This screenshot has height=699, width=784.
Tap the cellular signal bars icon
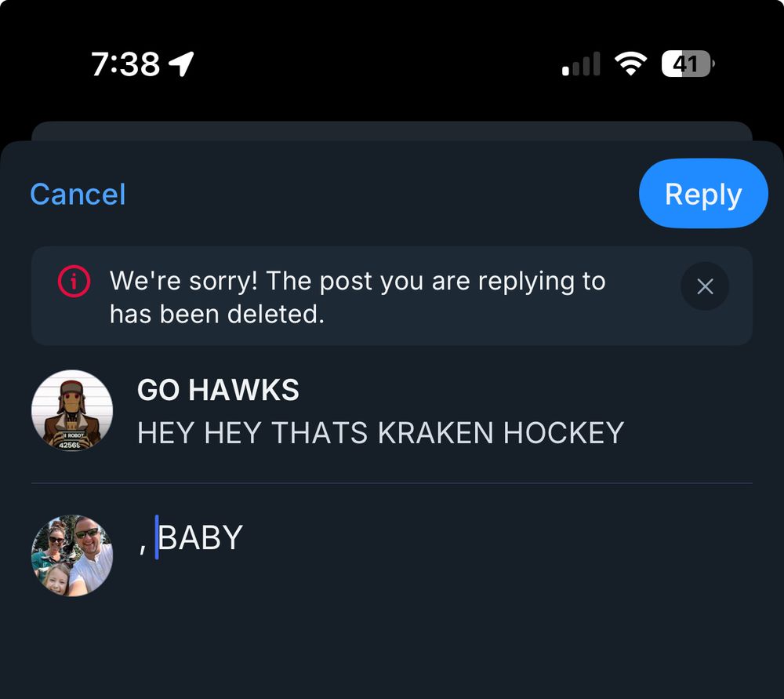tap(581, 64)
